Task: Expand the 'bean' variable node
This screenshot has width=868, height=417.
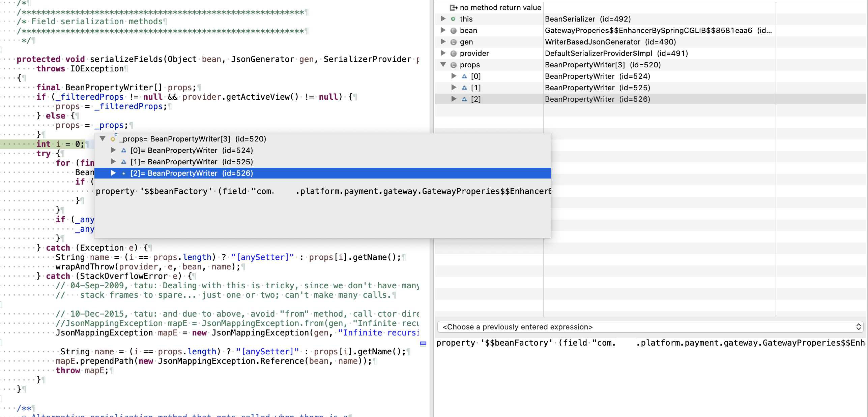Action: (443, 30)
